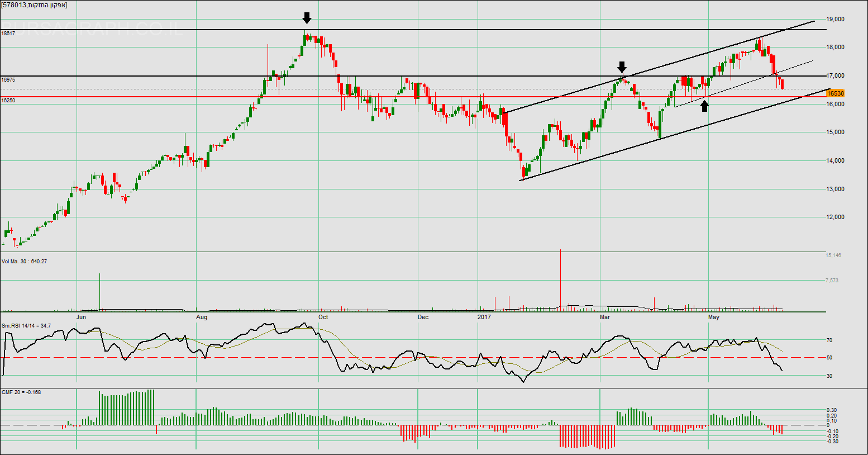Click the orange 16530 current price tag

click(836, 93)
